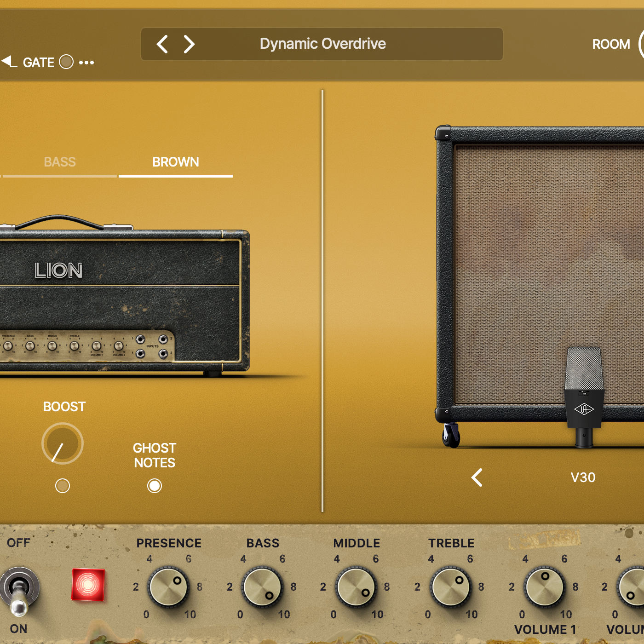
Task: Click the chevron left of the V30 label
Action: (x=477, y=478)
